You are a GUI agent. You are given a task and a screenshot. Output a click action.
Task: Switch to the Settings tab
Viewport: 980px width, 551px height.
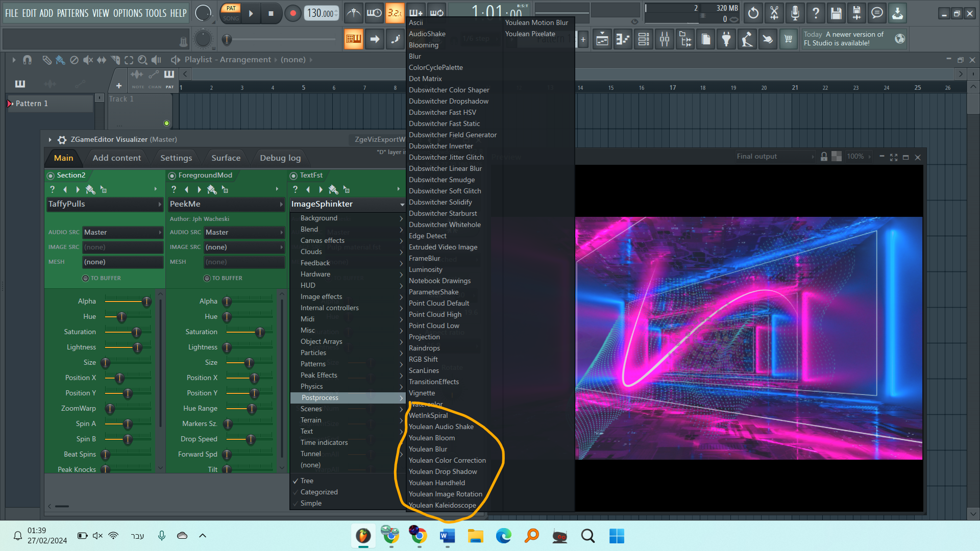pos(176,158)
